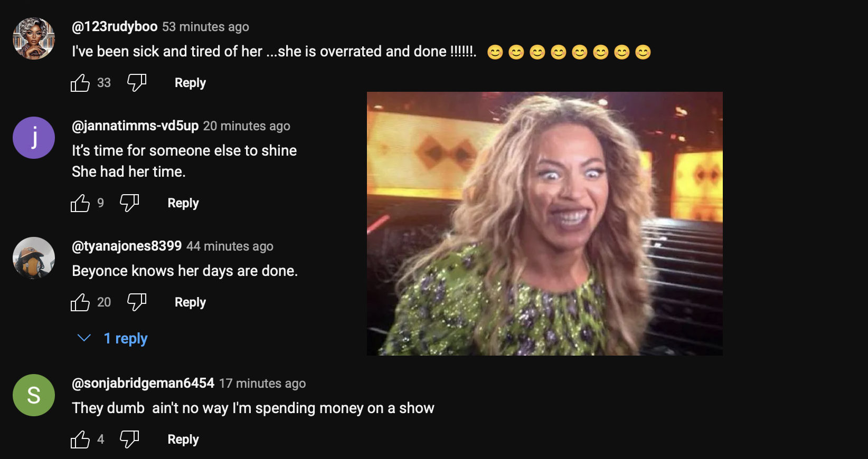868x459 pixels.
Task: Dislike the comment by @sonjabridgeman6454
Action: point(129,439)
